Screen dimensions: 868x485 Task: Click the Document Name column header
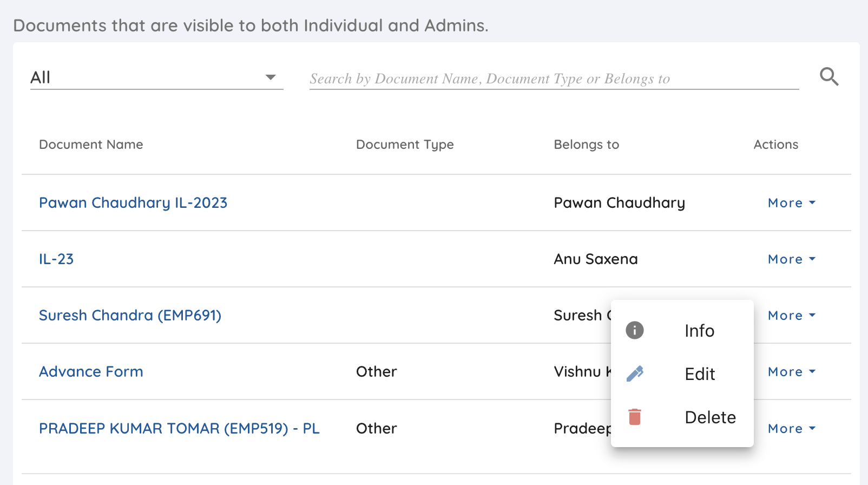tap(91, 145)
